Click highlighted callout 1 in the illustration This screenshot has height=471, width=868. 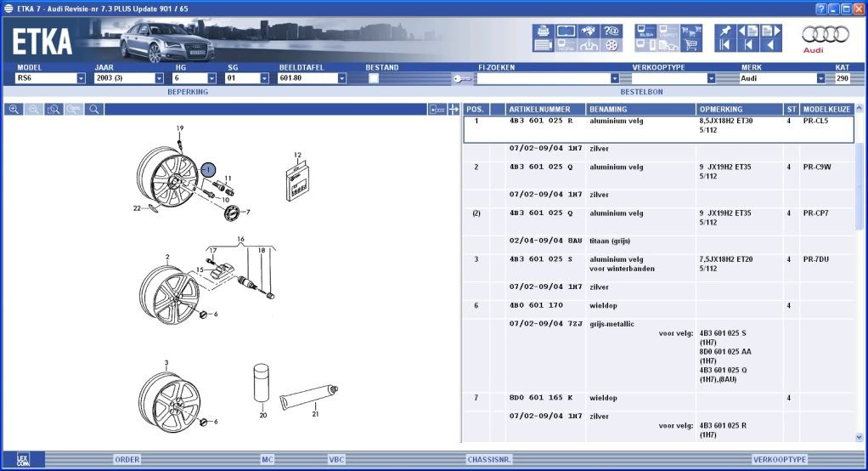click(x=208, y=169)
